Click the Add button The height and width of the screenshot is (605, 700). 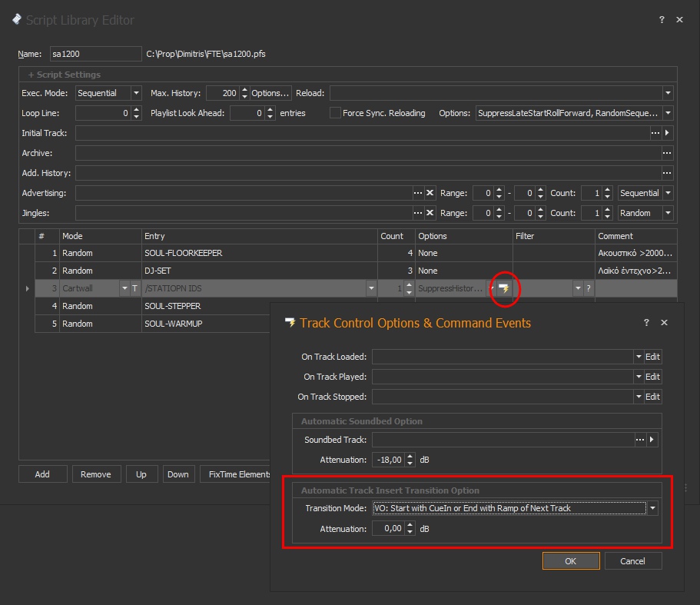42,474
